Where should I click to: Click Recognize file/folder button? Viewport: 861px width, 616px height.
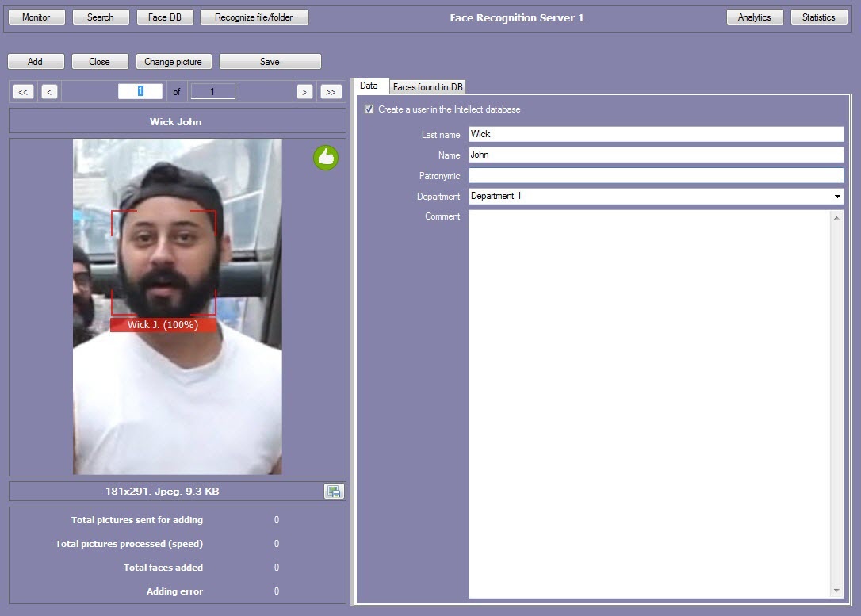click(x=254, y=17)
